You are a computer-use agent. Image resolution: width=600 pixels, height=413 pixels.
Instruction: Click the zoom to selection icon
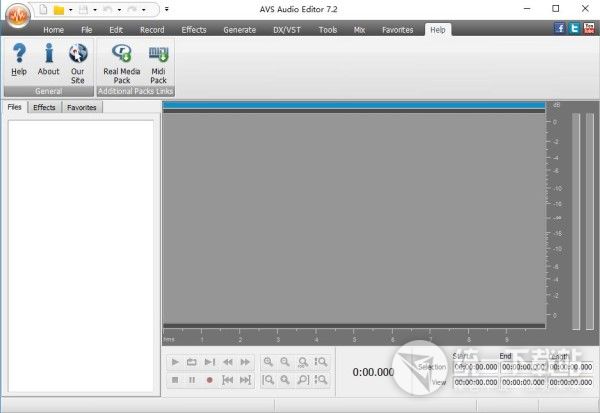point(285,380)
